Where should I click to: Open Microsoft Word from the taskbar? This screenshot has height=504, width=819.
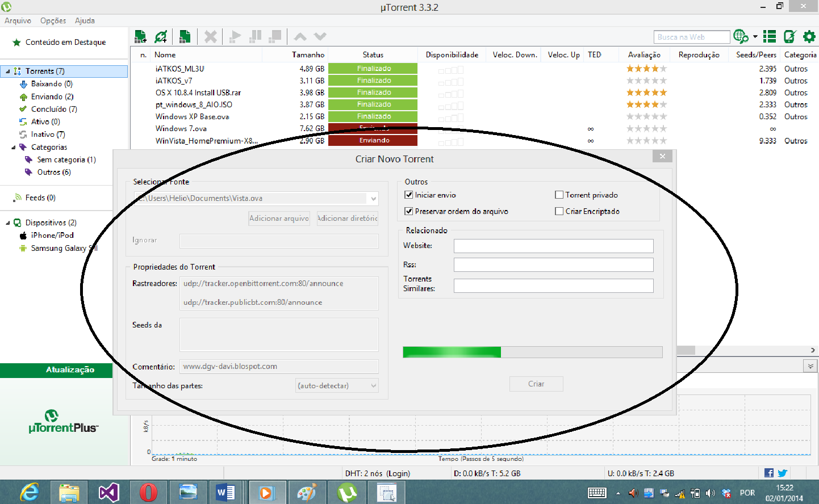pyautogui.click(x=226, y=492)
